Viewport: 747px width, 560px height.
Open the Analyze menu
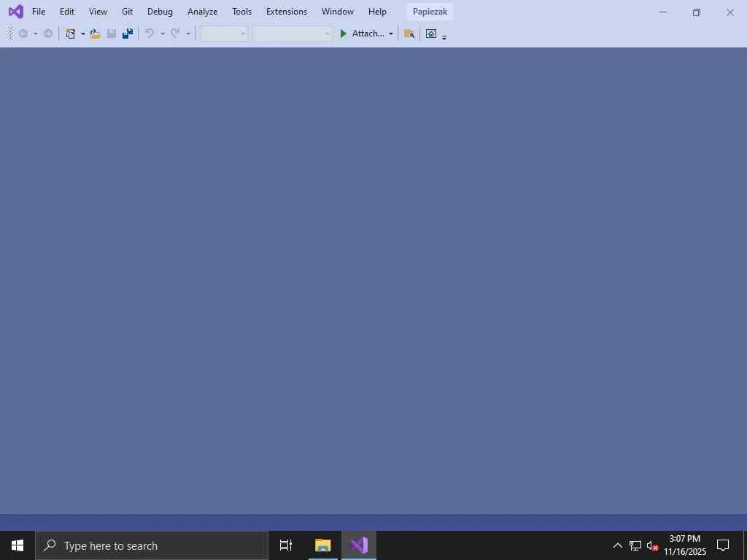click(x=203, y=12)
